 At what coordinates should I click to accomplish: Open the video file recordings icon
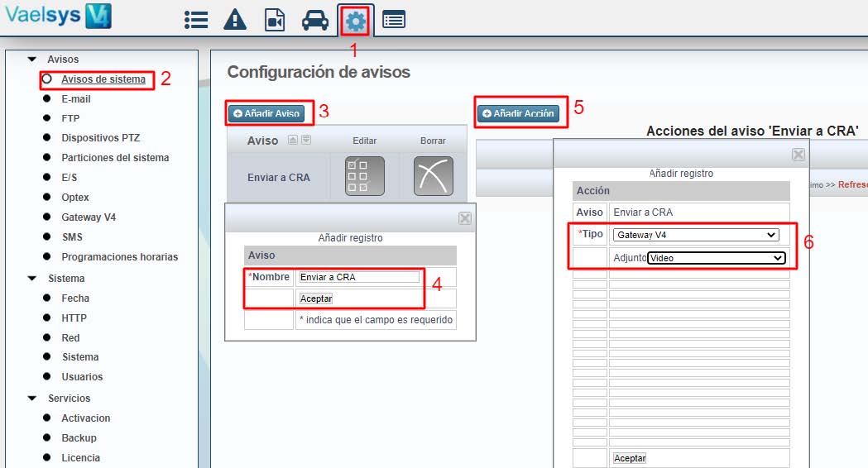point(275,20)
